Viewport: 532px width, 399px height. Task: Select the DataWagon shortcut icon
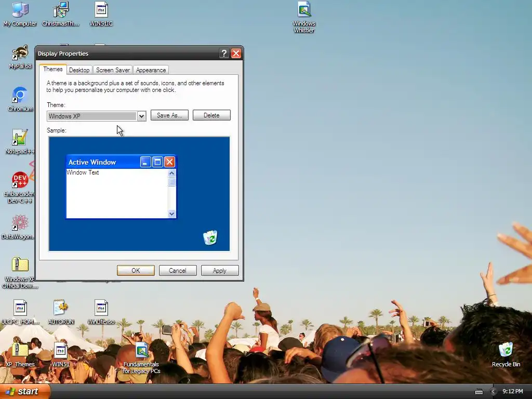(19, 228)
